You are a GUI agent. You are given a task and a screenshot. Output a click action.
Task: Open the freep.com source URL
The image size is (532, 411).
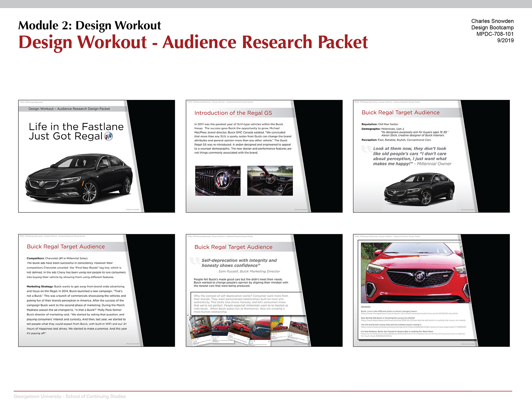pos(413,327)
